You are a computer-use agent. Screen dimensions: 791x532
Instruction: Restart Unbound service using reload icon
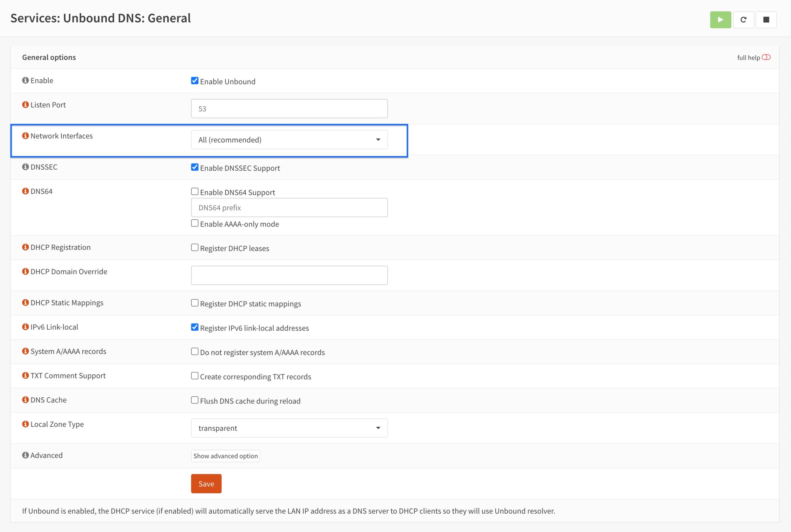743,20
